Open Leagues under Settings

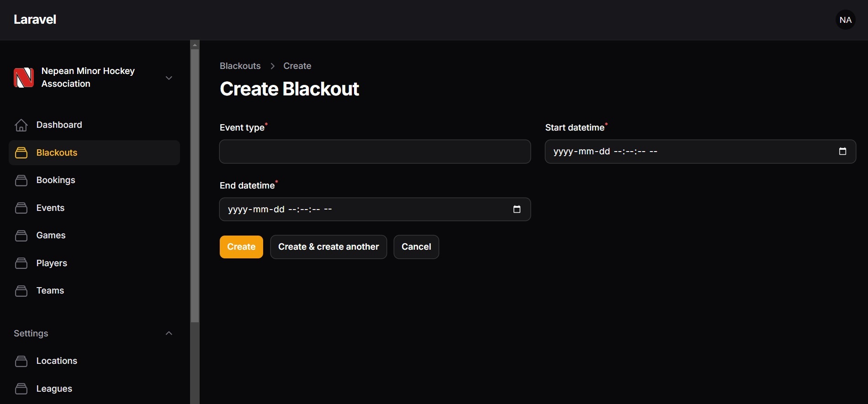(54, 389)
